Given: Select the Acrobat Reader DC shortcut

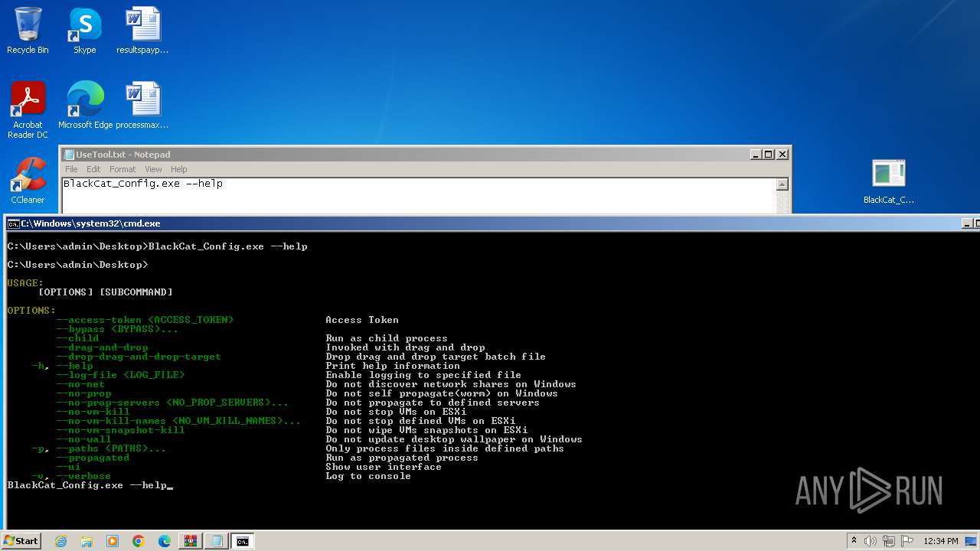Looking at the screenshot, I should (x=28, y=109).
